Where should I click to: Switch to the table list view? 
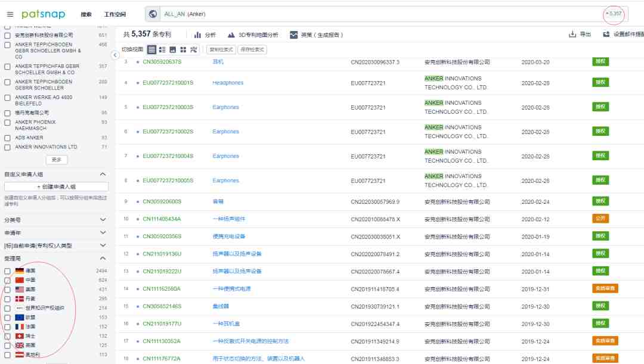pyautogui.click(x=151, y=49)
